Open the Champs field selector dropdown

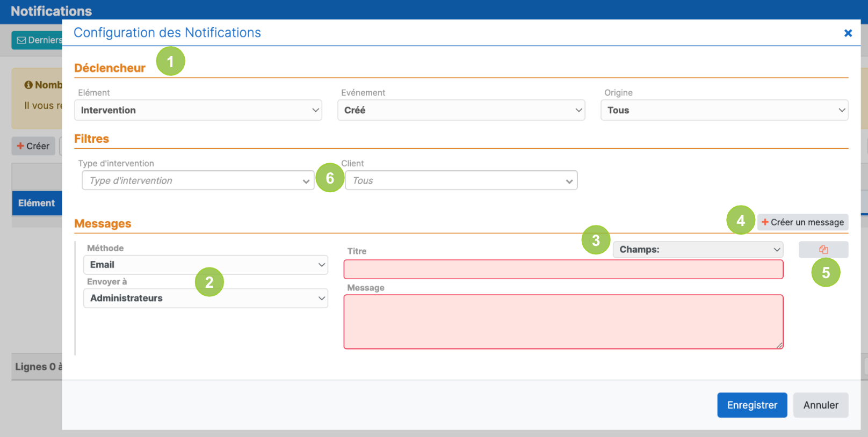click(698, 250)
